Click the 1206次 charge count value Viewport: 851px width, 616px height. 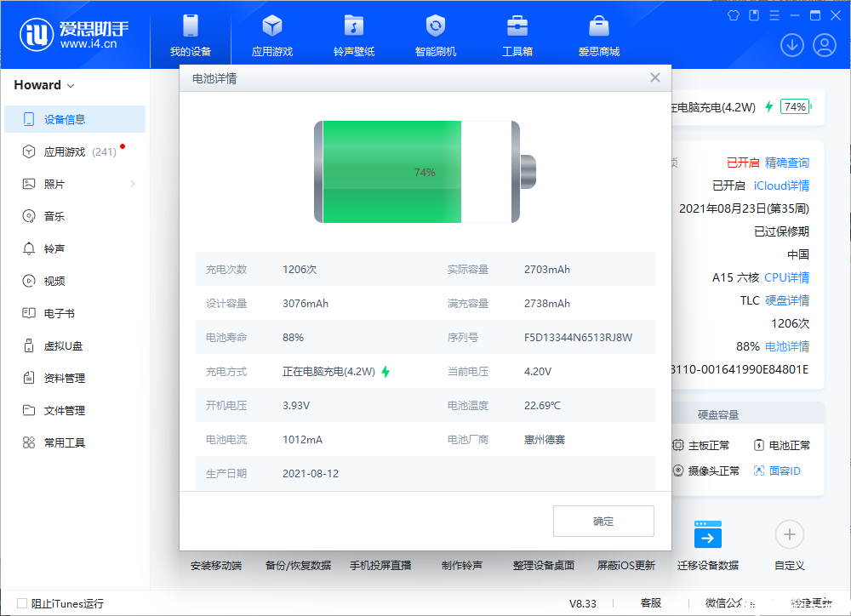pos(299,269)
